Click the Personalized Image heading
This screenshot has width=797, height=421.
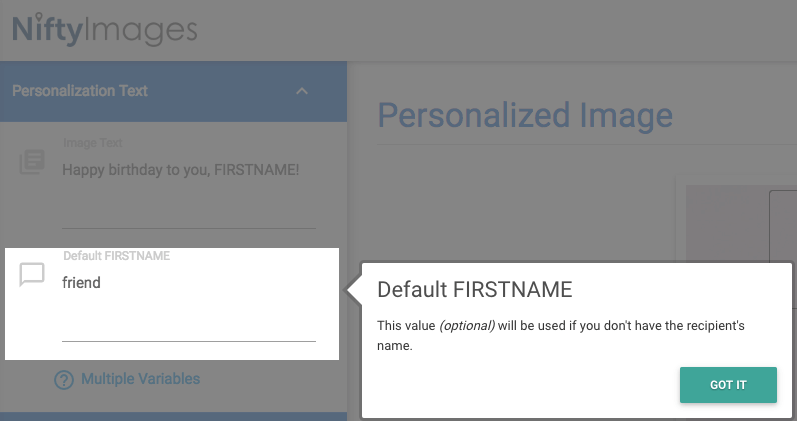[x=525, y=115]
